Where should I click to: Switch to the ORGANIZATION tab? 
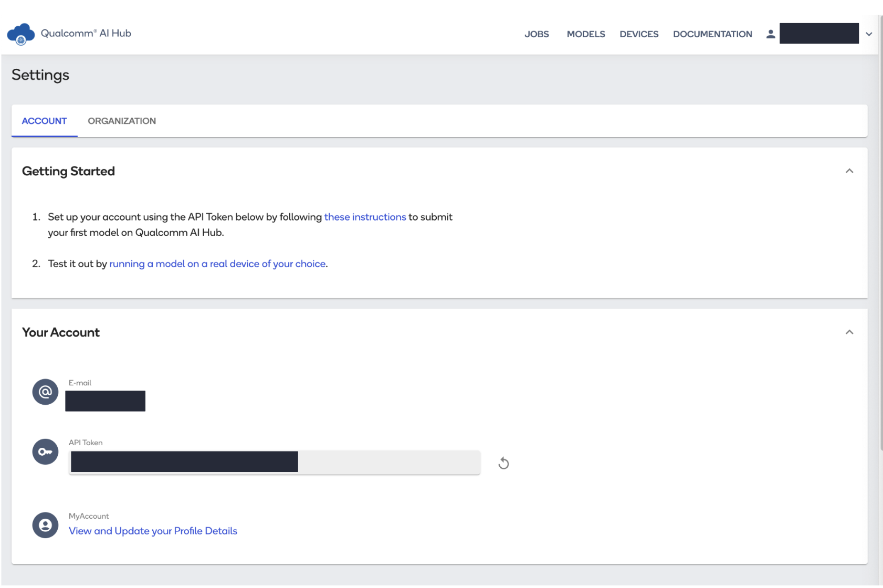122,121
